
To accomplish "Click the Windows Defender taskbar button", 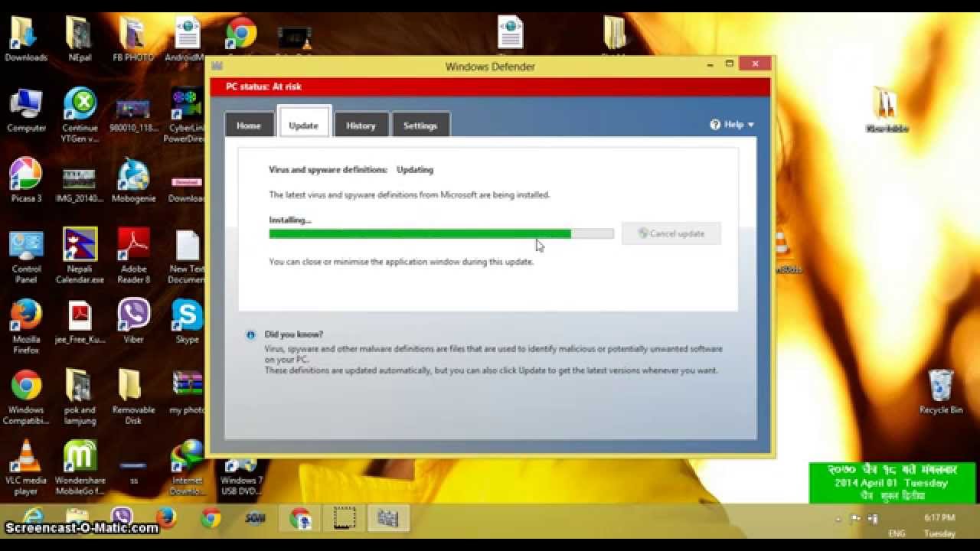I will [388, 519].
